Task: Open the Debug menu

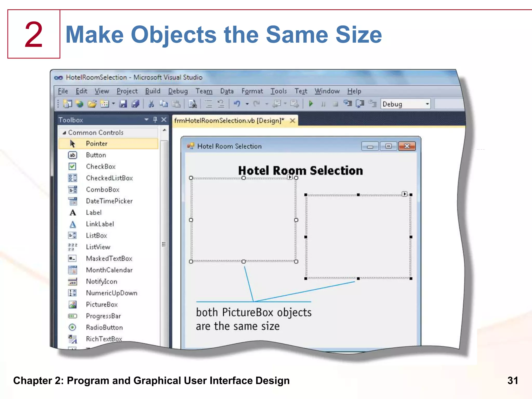Action: pos(178,91)
